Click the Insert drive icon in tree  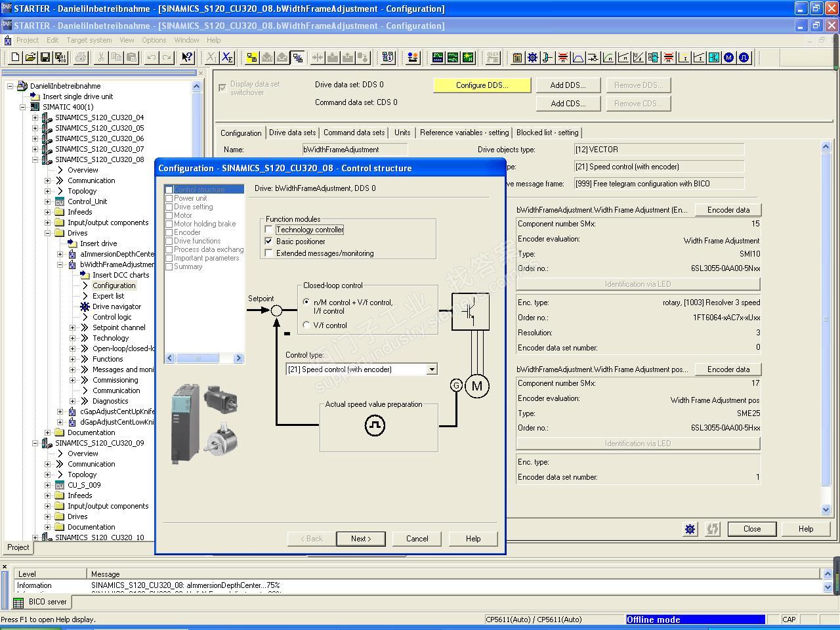click(73, 243)
